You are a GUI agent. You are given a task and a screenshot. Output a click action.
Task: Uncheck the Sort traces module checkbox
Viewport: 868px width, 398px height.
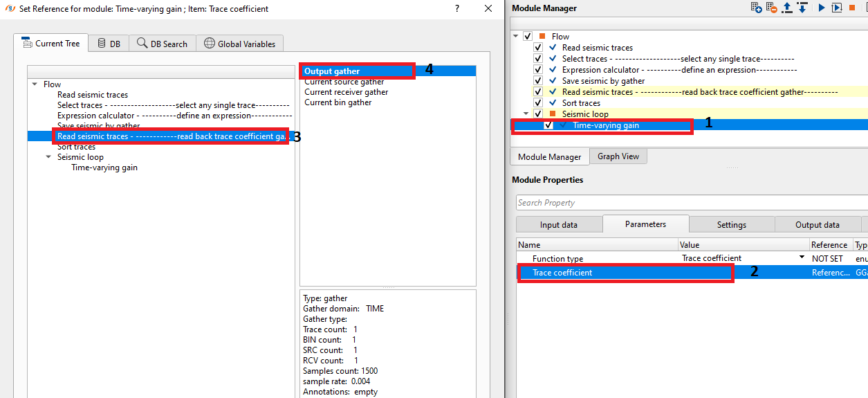538,103
